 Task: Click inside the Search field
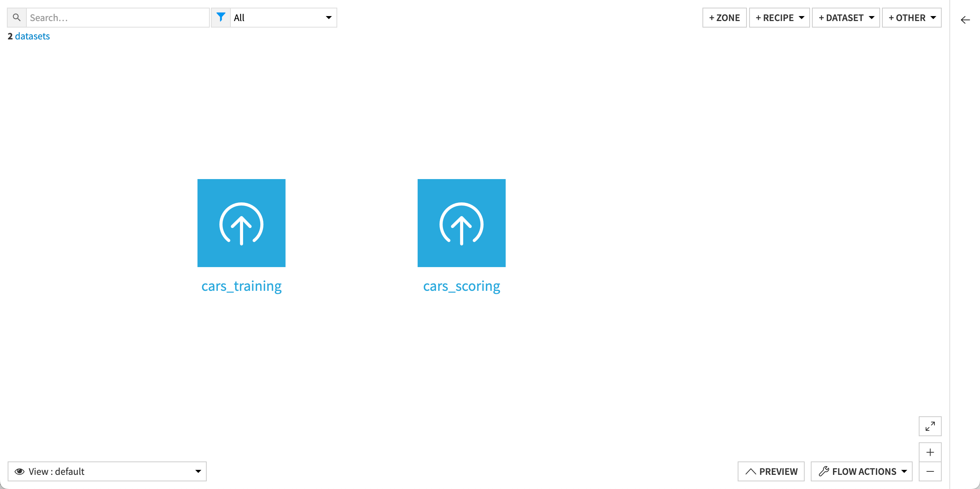tap(115, 17)
